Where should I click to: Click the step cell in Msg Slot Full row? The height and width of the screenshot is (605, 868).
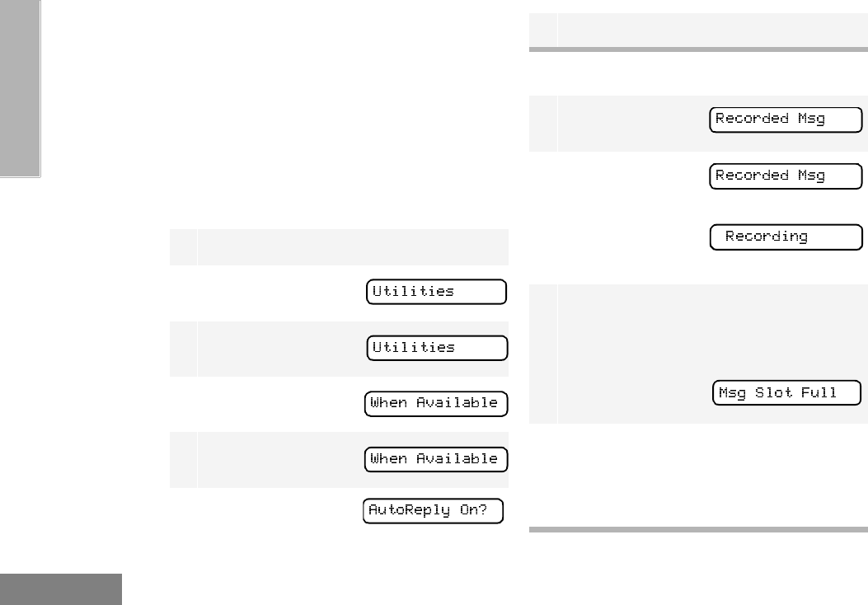point(542,354)
